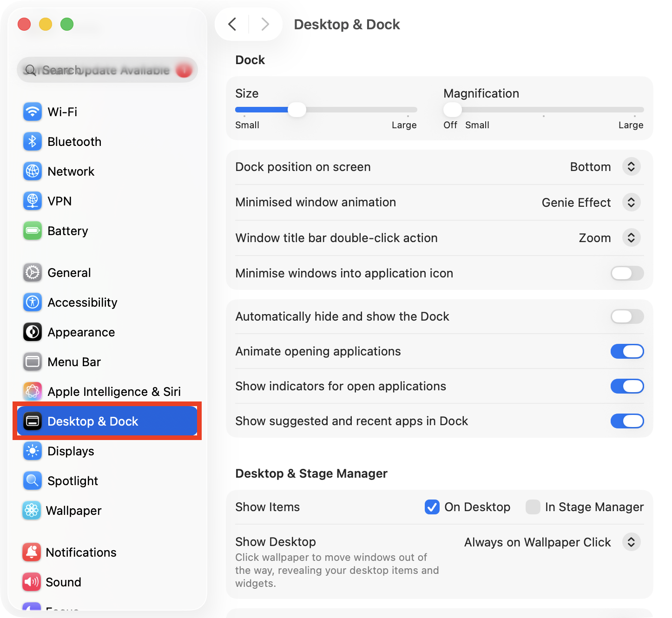The image size is (672, 618).
Task: Check the In Stage Manager checkbox
Action: [x=533, y=507]
